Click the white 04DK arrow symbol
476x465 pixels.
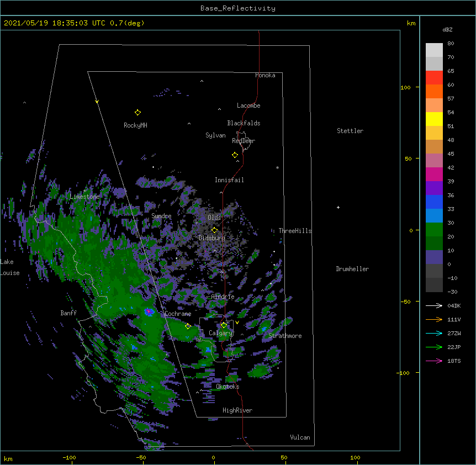(x=434, y=305)
